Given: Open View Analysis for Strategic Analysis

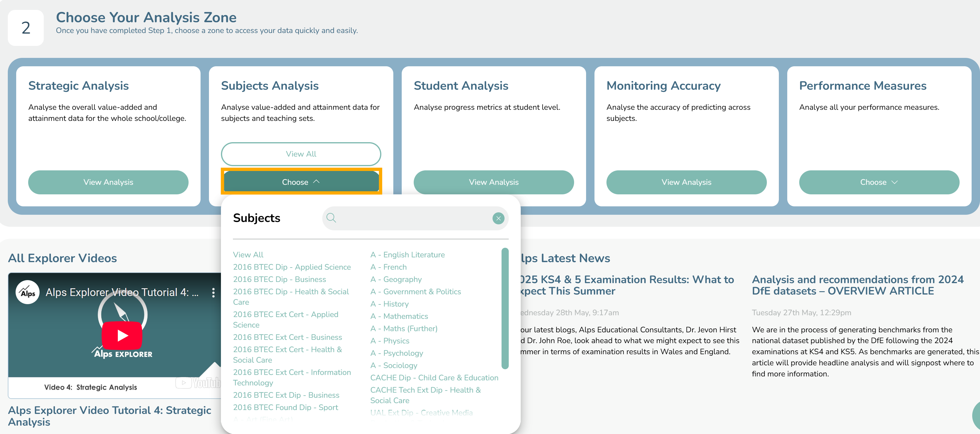Looking at the screenshot, I should pos(108,182).
